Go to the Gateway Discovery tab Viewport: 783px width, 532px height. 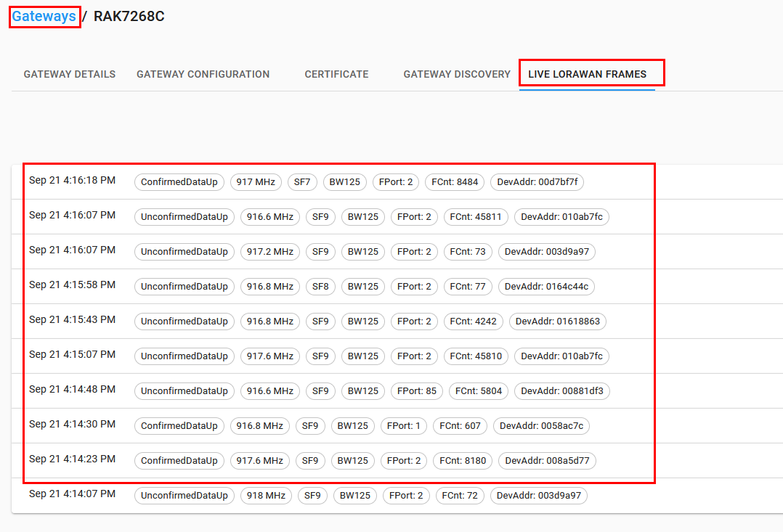pyautogui.click(x=457, y=74)
